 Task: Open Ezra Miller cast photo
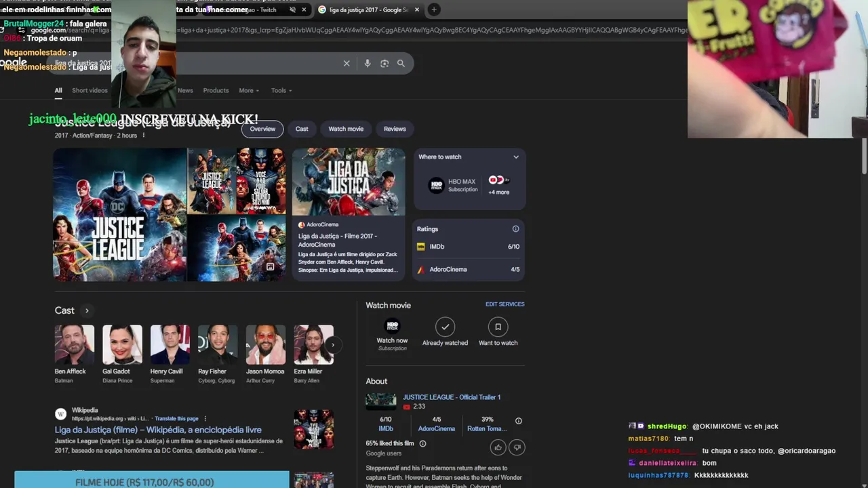click(x=313, y=344)
